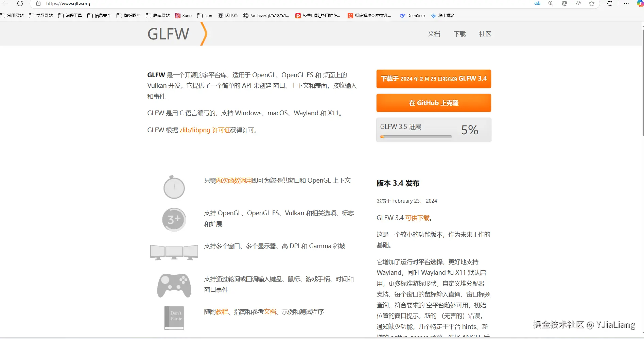
Task: Expand the 信息安全 bookmark folder
Action: 99,16
